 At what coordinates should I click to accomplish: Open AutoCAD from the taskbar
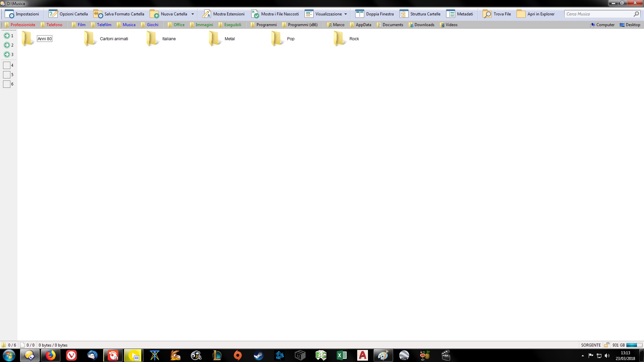[x=363, y=355]
